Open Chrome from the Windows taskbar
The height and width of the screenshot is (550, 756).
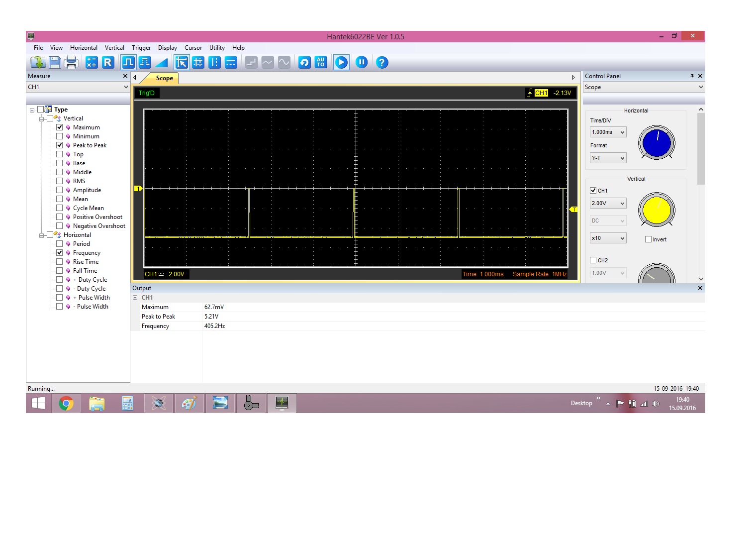pos(66,404)
